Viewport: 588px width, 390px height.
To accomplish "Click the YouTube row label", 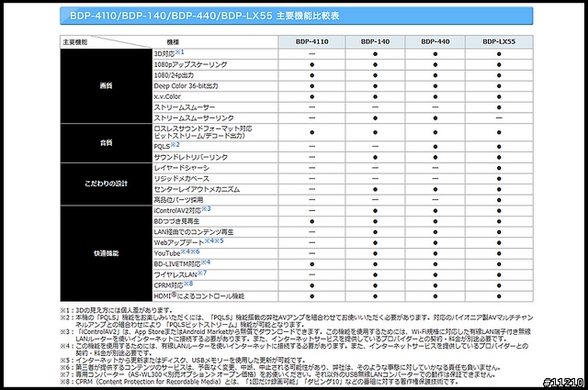I will click(x=167, y=253).
